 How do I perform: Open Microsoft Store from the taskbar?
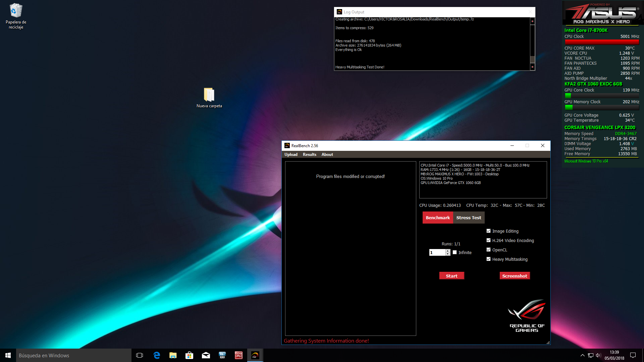point(189,355)
